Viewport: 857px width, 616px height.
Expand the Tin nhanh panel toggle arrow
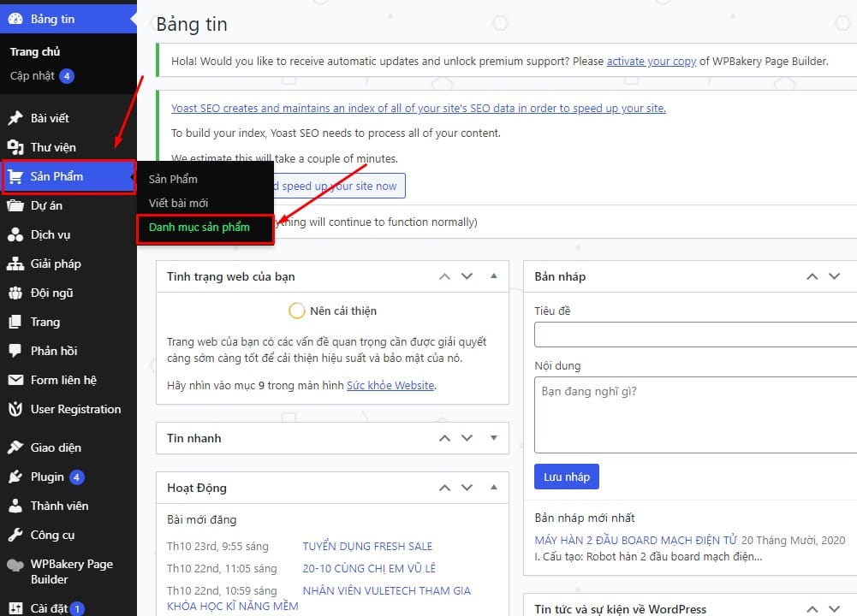(x=494, y=438)
